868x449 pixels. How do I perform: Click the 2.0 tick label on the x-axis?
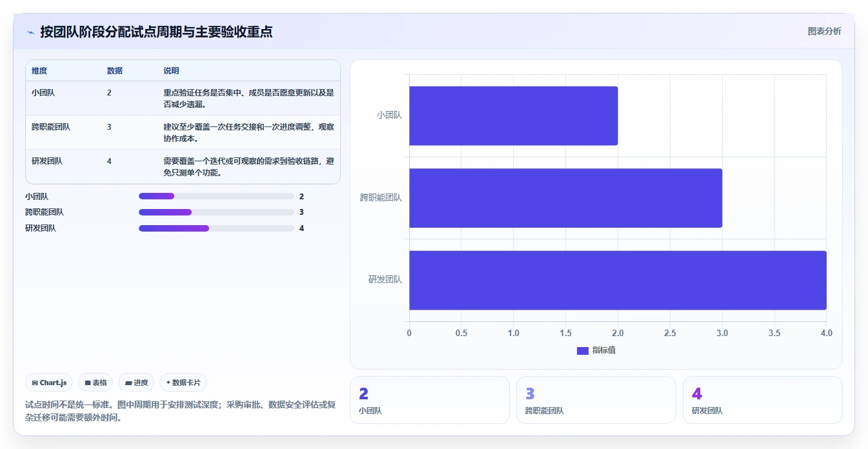(618, 334)
